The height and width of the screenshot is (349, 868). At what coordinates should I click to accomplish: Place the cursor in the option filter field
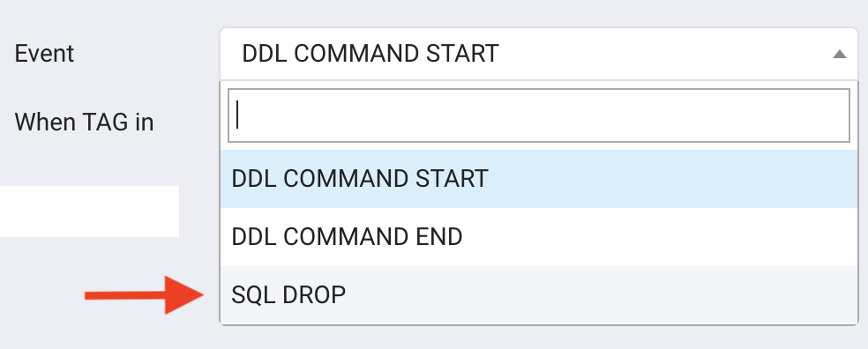tap(539, 115)
